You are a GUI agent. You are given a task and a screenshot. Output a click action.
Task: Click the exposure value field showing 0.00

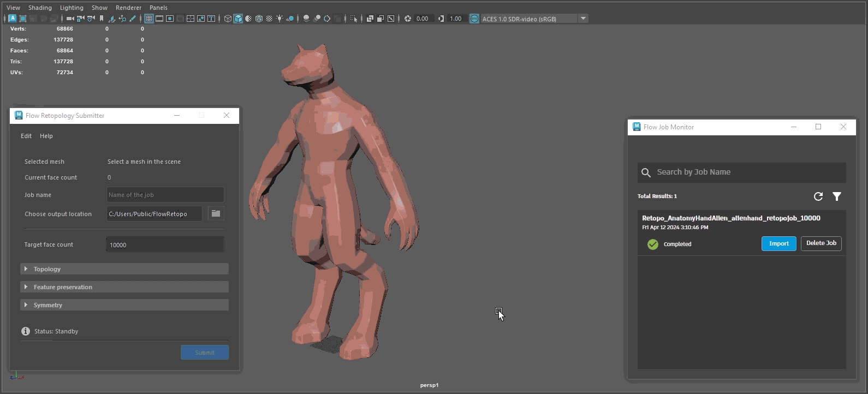coord(423,19)
